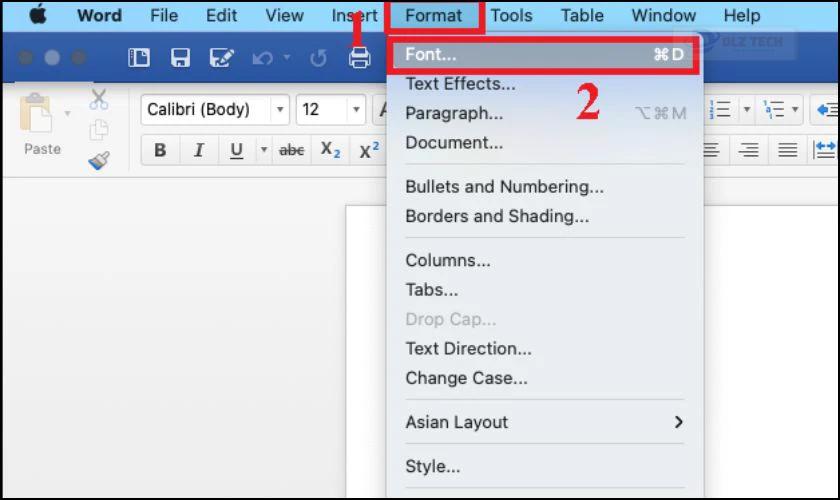Open the Undo history dropdown arrow
840x500 pixels.
click(x=287, y=57)
